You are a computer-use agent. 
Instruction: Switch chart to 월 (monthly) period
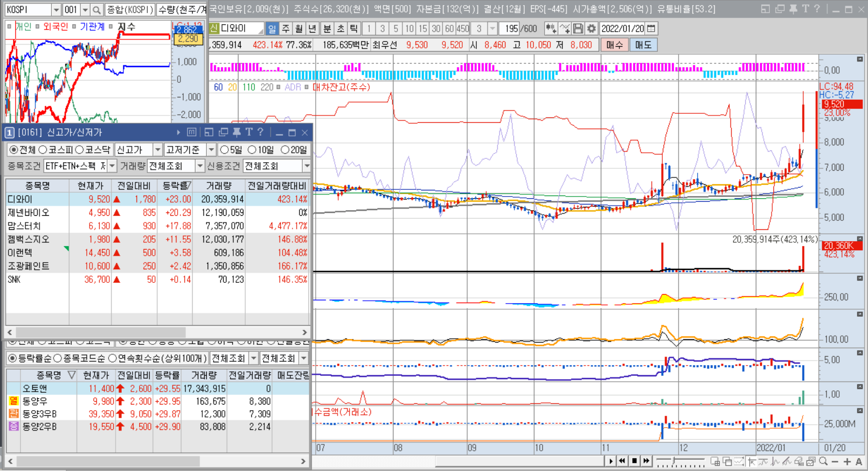[299, 29]
